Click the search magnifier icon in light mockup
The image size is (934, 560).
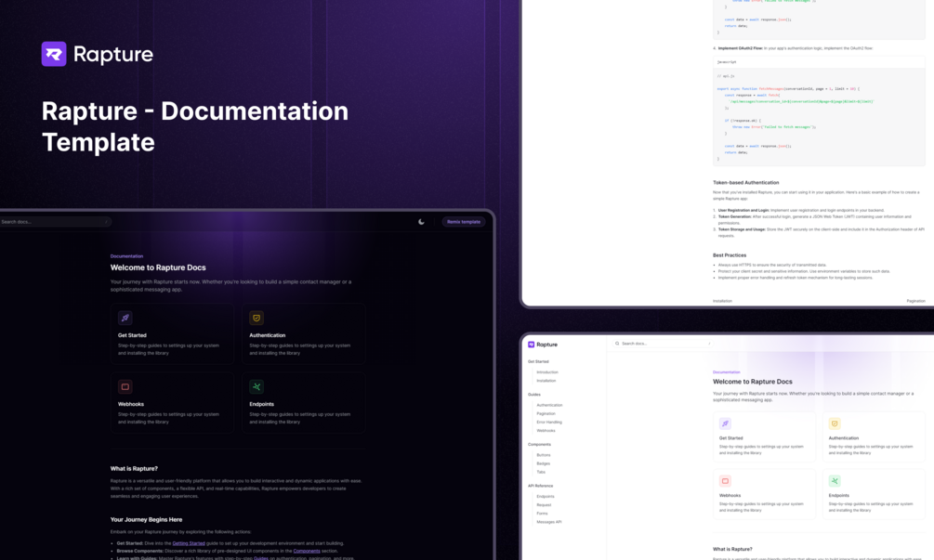click(617, 344)
